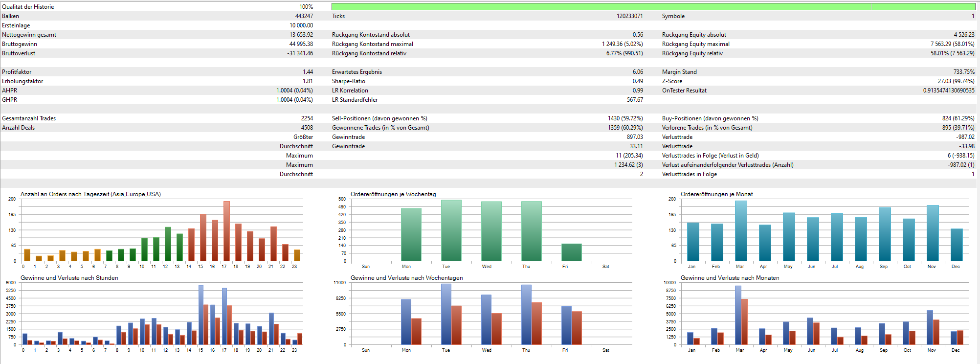Click the 'Symbole' label

[673, 16]
